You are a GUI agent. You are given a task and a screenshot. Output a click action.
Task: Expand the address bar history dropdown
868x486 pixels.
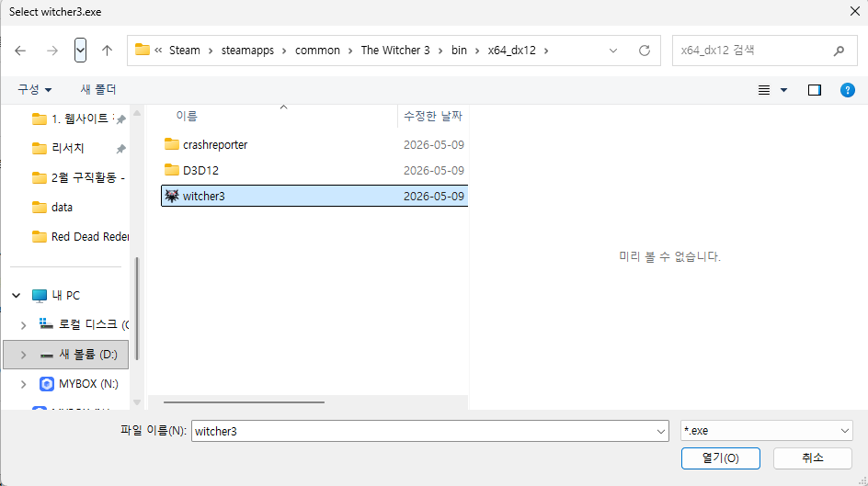coord(612,51)
